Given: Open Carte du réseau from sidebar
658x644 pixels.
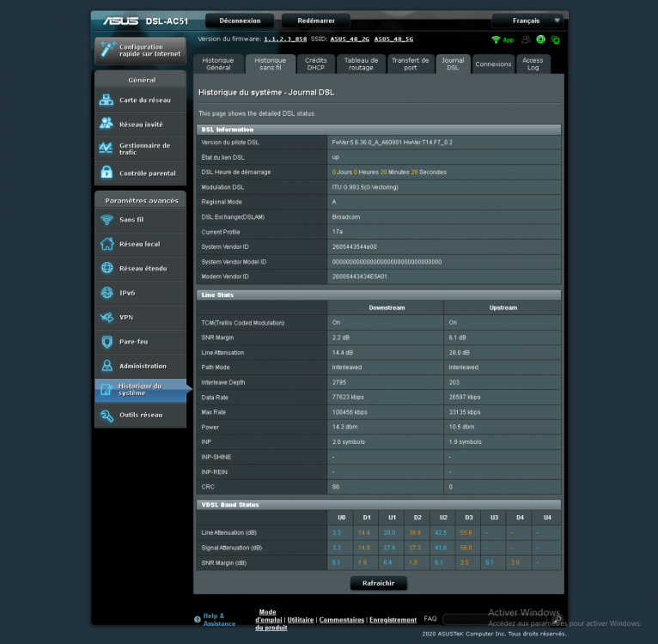Looking at the screenshot, I should click(x=140, y=100).
